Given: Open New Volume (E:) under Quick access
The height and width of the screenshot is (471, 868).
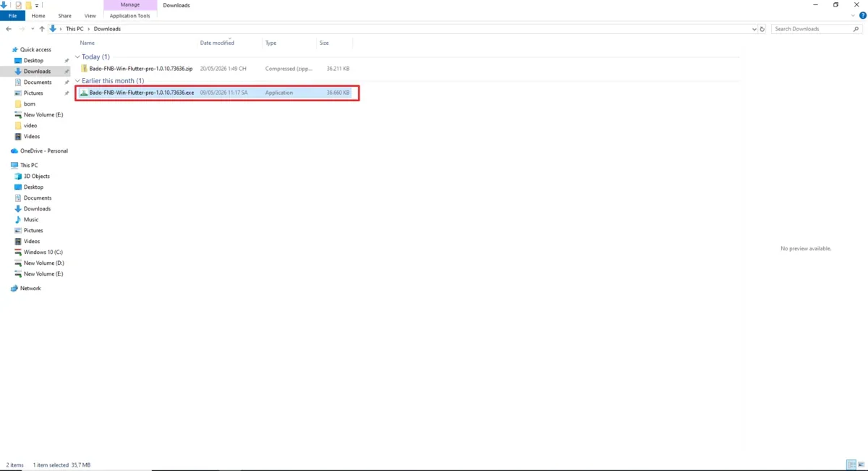Looking at the screenshot, I should tap(43, 114).
